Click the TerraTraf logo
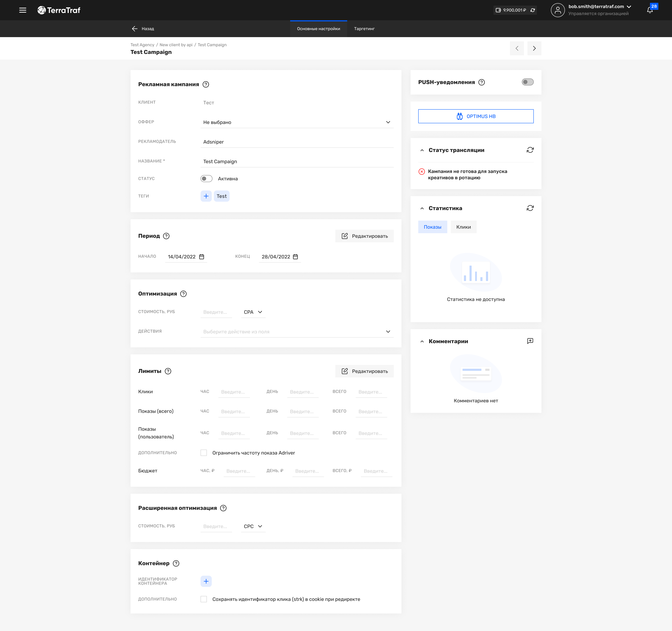Image resolution: width=672 pixels, height=631 pixels. tap(59, 10)
